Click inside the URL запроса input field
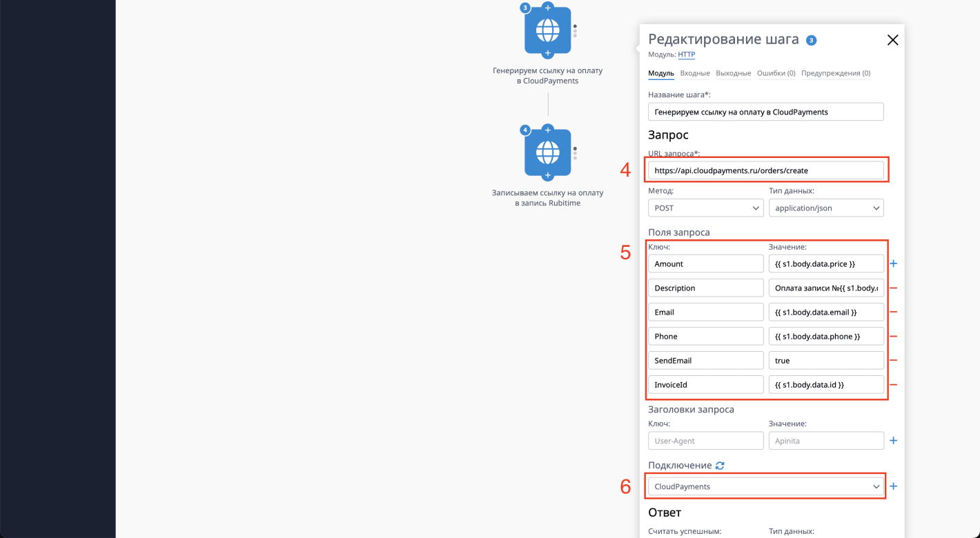 tap(765, 170)
